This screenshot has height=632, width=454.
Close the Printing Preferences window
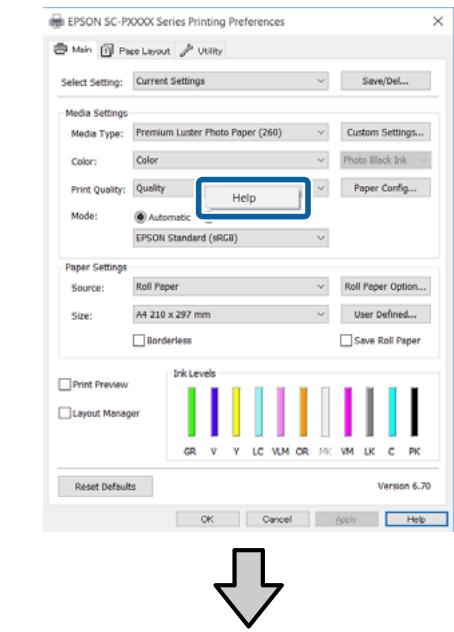point(438,21)
